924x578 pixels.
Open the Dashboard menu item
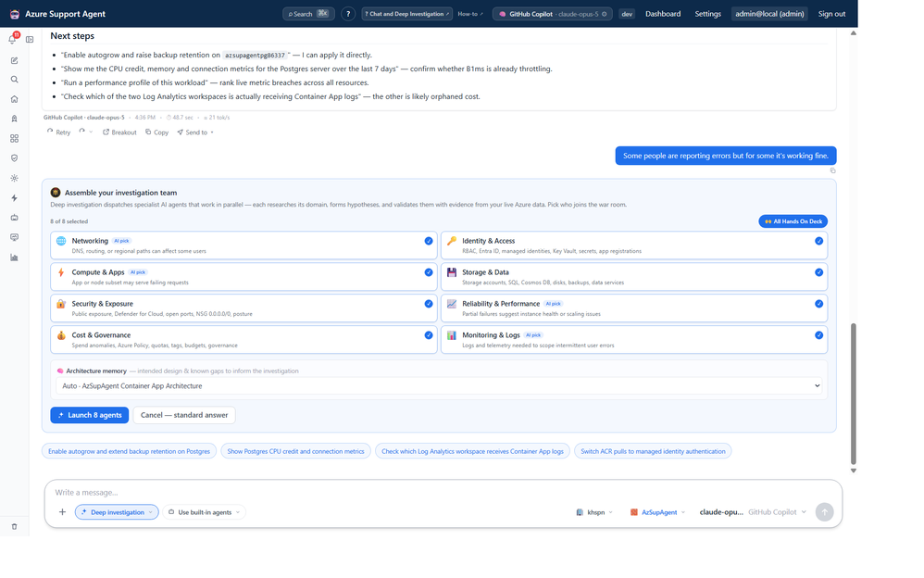tap(663, 14)
